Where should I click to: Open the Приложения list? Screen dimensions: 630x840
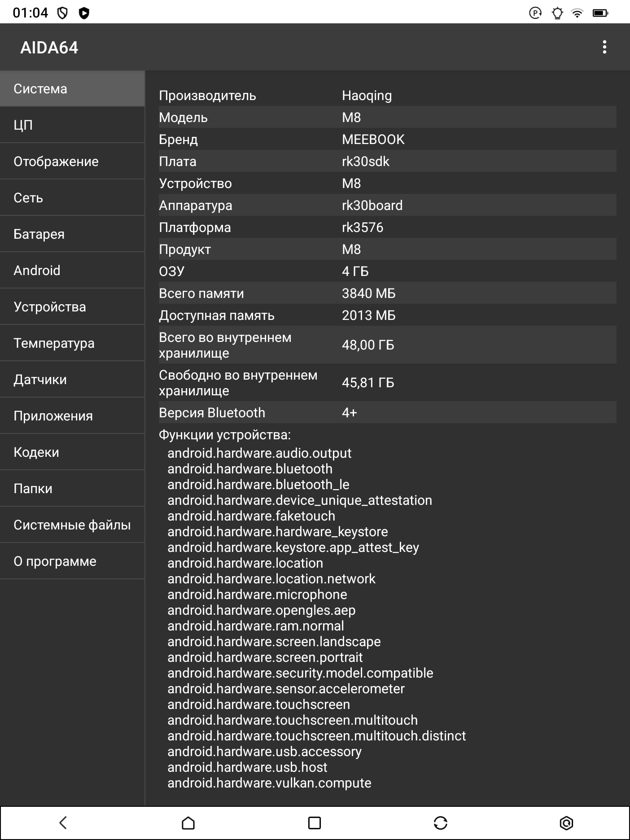click(72, 416)
